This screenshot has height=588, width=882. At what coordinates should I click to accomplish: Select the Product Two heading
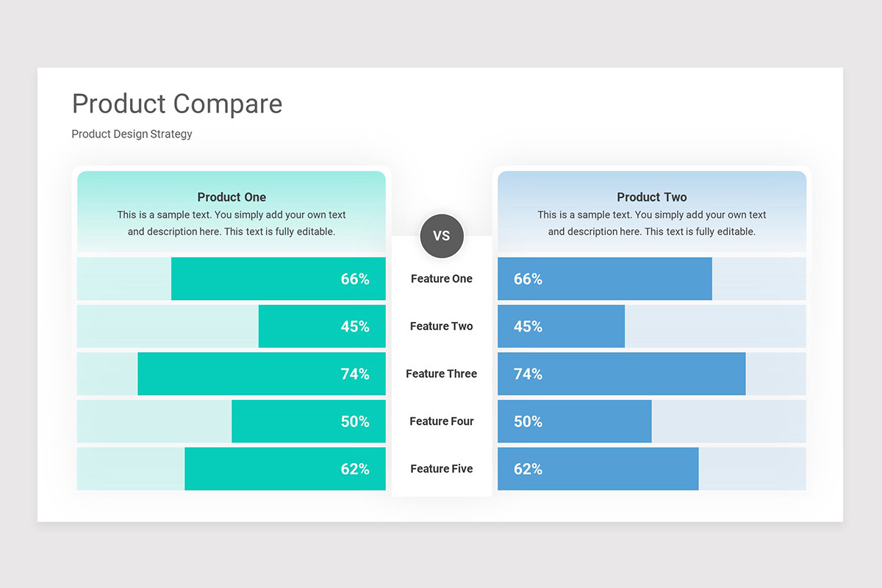click(x=652, y=197)
